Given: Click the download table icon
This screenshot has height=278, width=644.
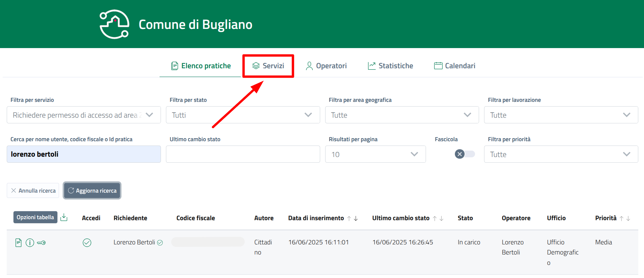Looking at the screenshot, I should click(x=64, y=217).
